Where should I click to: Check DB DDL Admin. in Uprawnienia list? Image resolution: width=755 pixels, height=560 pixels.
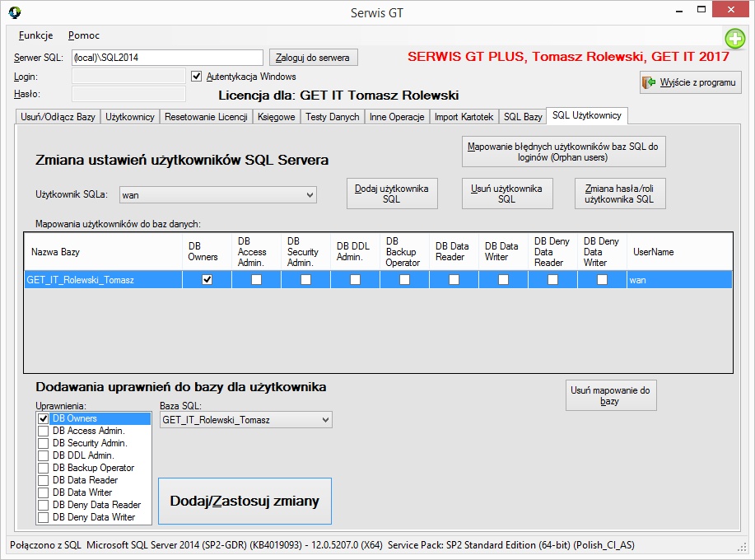tap(43, 455)
